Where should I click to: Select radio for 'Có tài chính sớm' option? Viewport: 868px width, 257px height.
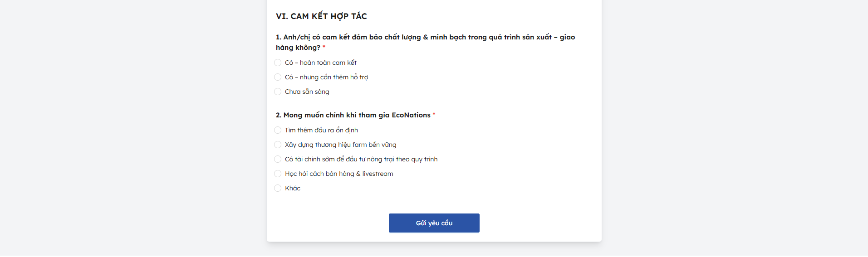click(x=278, y=159)
